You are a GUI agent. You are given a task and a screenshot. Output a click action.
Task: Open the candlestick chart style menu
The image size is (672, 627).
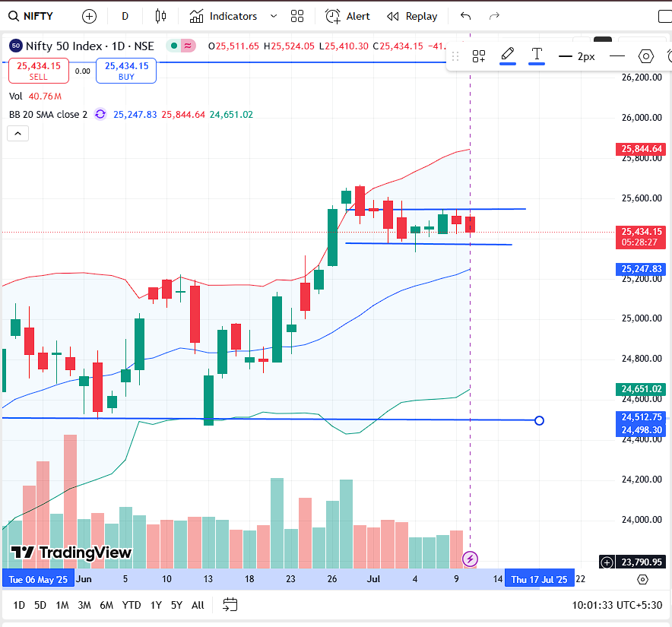click(x=160, y=16)
